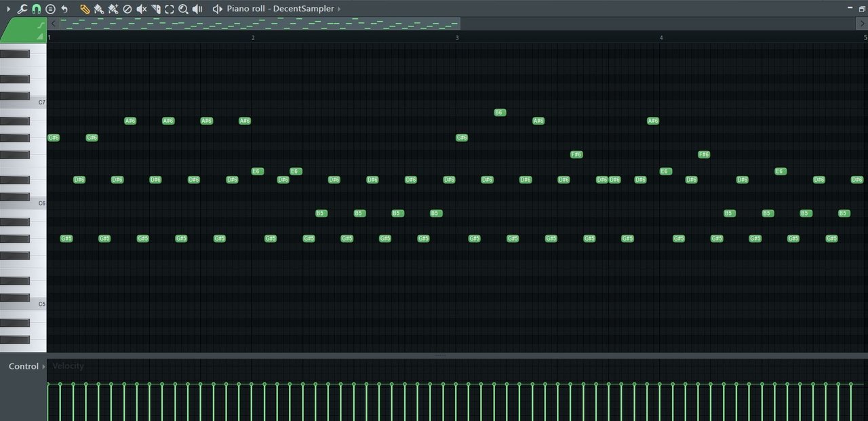Select the A#6 note in bar 3
Viewport: 868px width, 421px height.
[538, 121]
